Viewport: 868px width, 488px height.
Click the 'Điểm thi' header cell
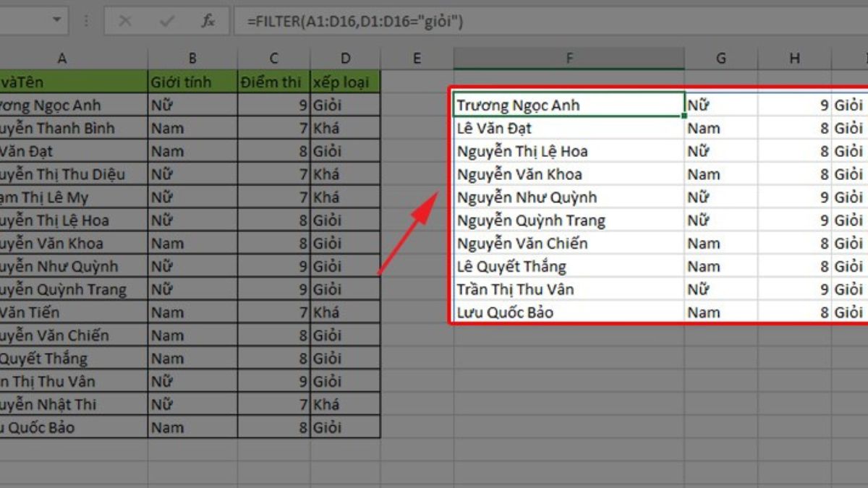[x=272, y=82]
